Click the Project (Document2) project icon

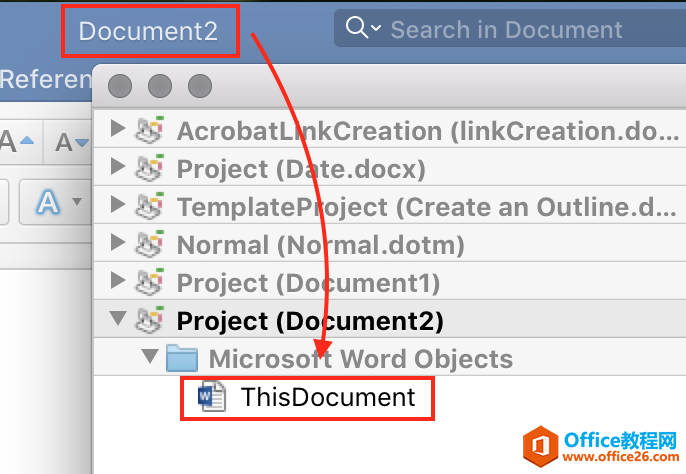click(150, 321)
